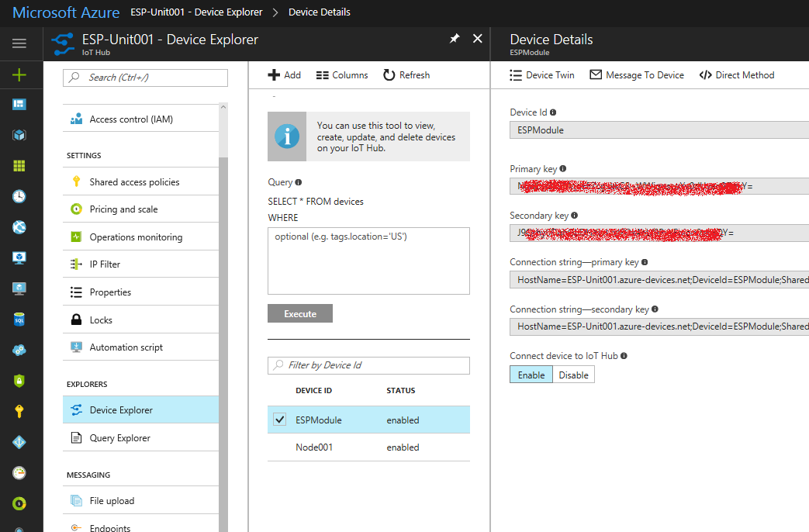Click the info icon next to Query
The image size is (809, 532).
tap(298, 182)
